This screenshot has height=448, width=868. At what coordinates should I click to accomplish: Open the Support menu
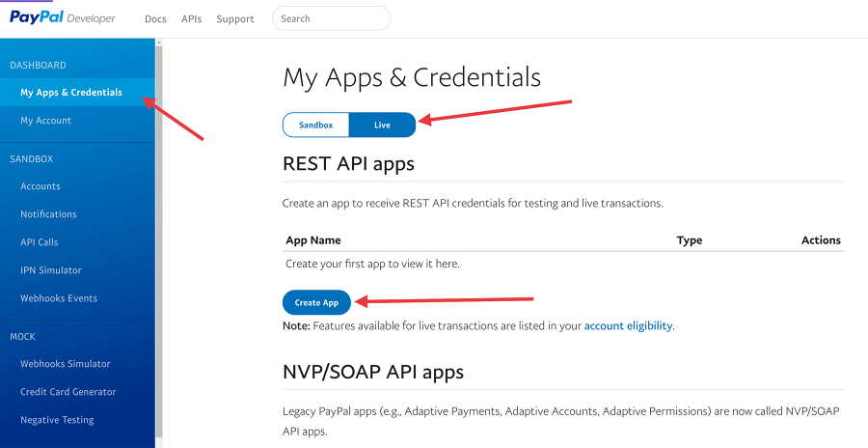click(x=235, y=18)
